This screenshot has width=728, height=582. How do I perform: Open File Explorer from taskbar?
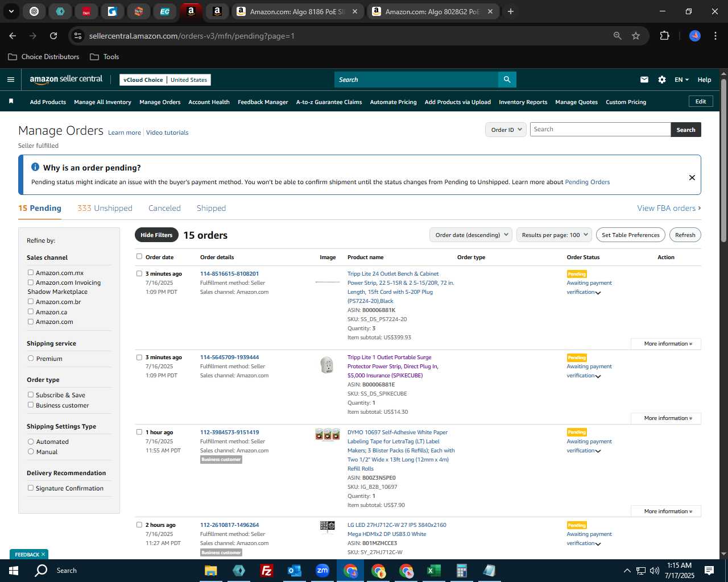coord(211,571)
